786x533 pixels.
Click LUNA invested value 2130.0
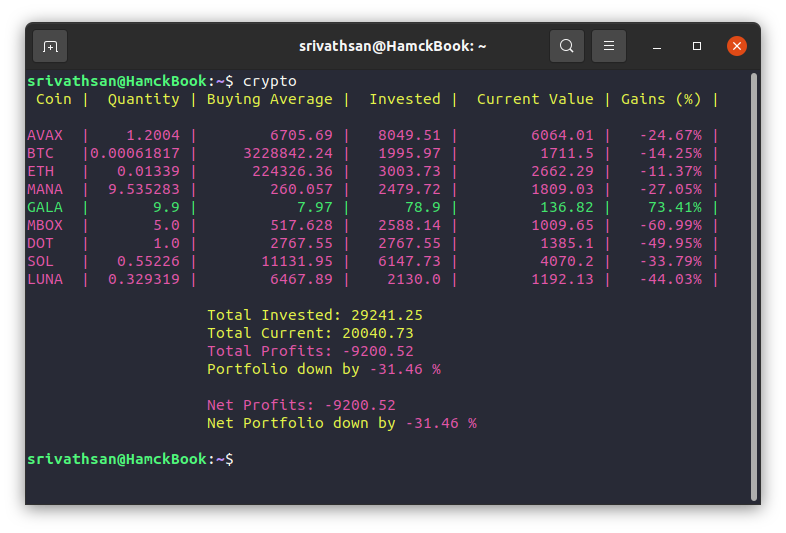(x=414, y=280)
